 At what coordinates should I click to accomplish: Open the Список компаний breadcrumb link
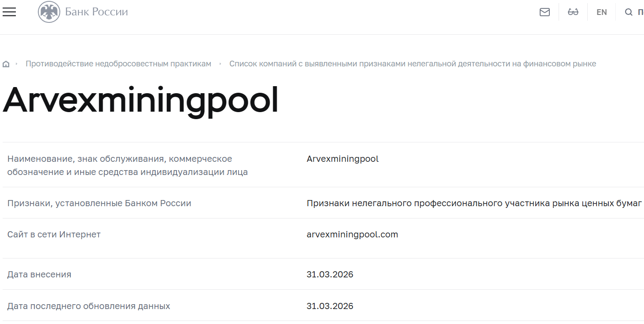click(x=412, y=63)
